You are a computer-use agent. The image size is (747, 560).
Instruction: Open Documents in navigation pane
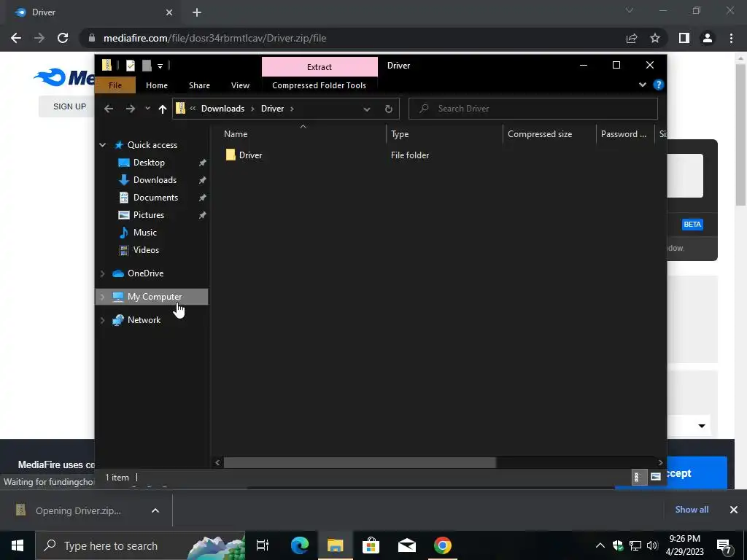click(x=156, y=198)
